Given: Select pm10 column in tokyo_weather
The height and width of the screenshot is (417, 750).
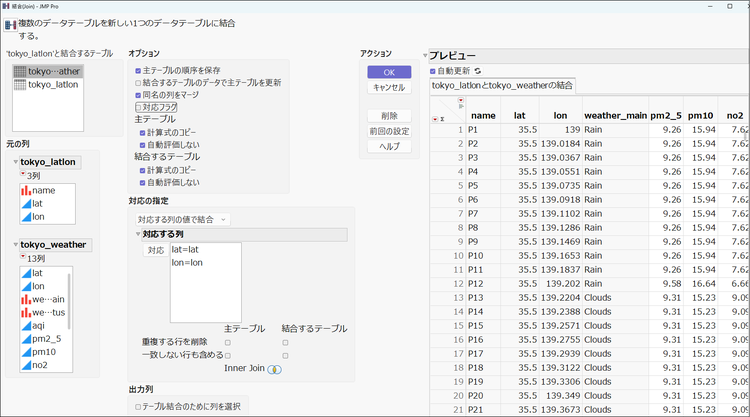Looking at the screenshot, I should pyautogui.click(x=44, y=352).
